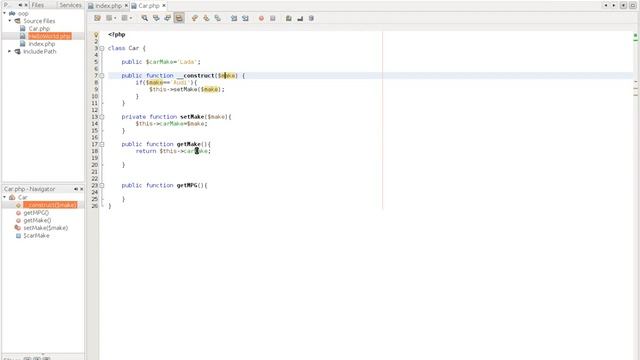The image size is (640, 360).
Task: Toggle the Highlight Search button
Action: pyautogui.click(x=179, y=18)
